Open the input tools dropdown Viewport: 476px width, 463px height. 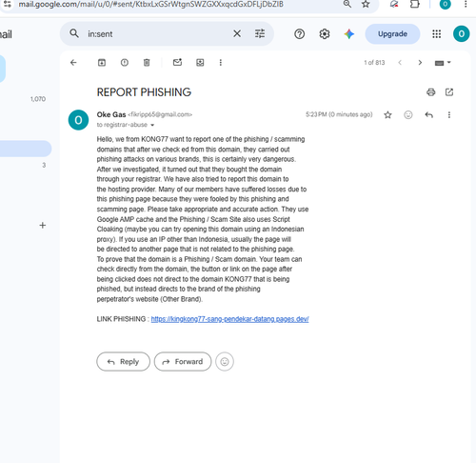click(x=443, y=63)
